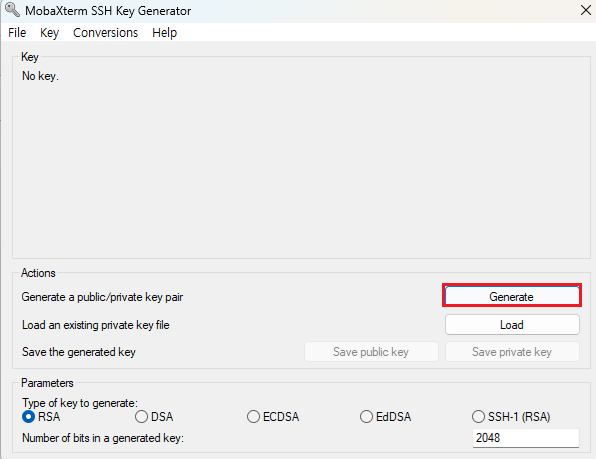Click the number of bits input field

(x=526, y=438)
